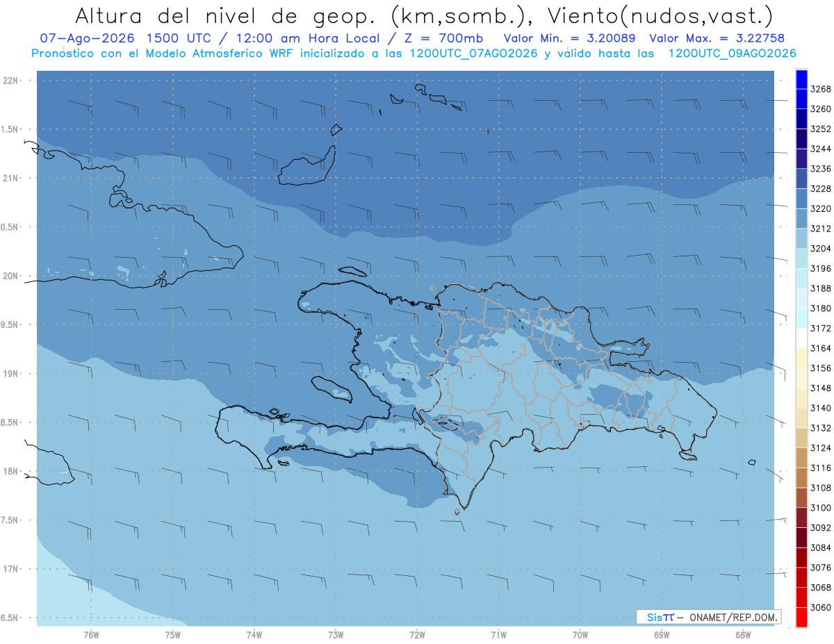The image size is (834, 644).
Task: Click the '74W' longitude label
Action: click(254, 634)
